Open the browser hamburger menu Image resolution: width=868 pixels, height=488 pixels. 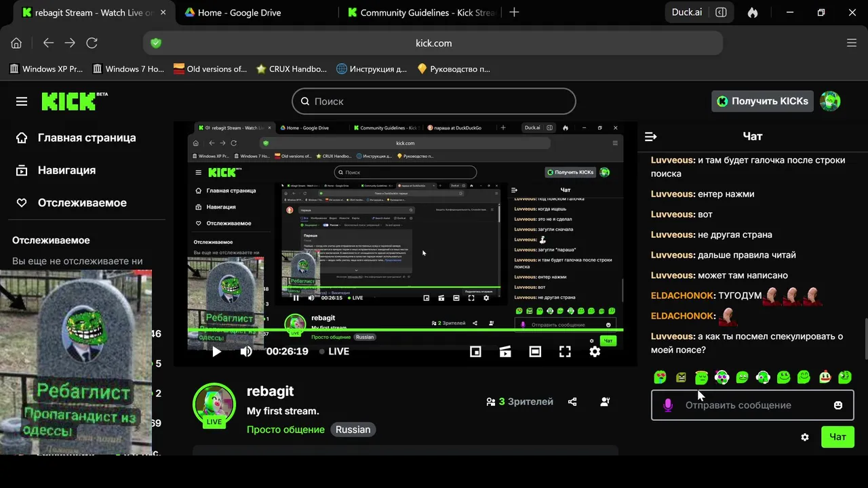coord(852,43)
